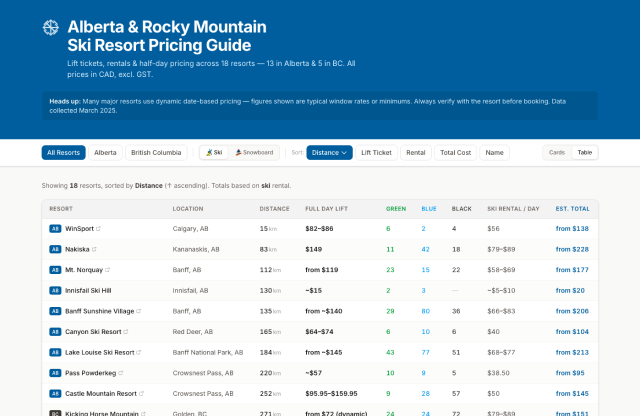This screenshot has width=640, height=416.
Task: Sort resorts by Name
Action: (494, 152)
